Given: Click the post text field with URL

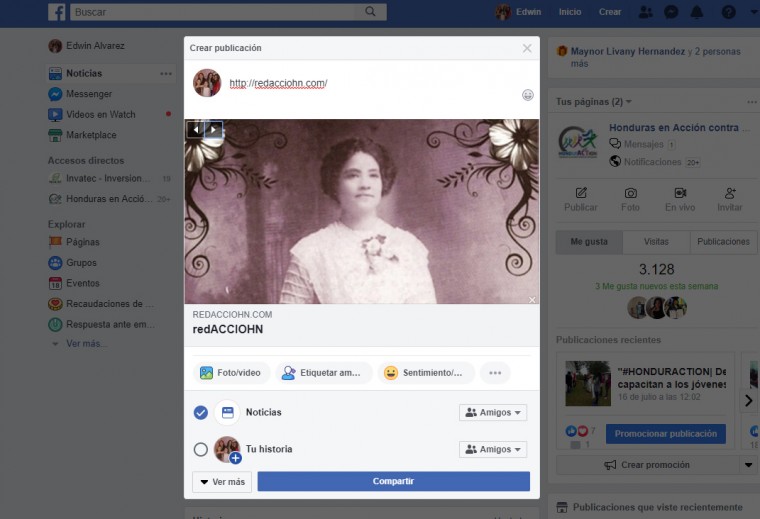Looking at the screenshot, I should point(278,83).
